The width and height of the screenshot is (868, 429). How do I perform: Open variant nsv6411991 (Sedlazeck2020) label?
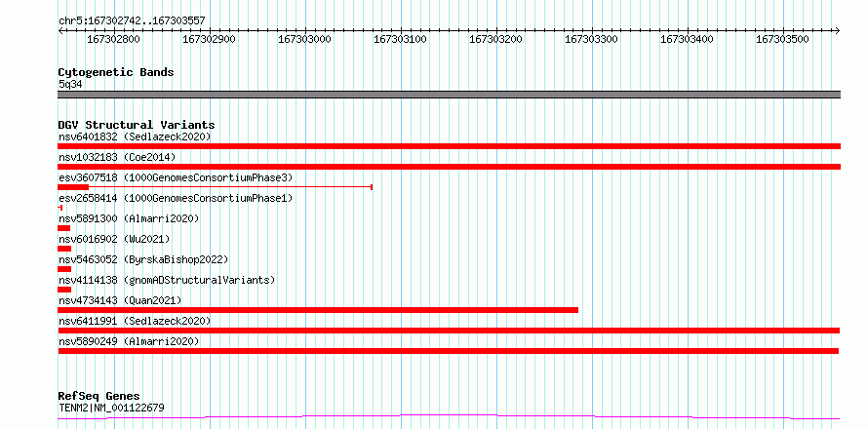135,321
